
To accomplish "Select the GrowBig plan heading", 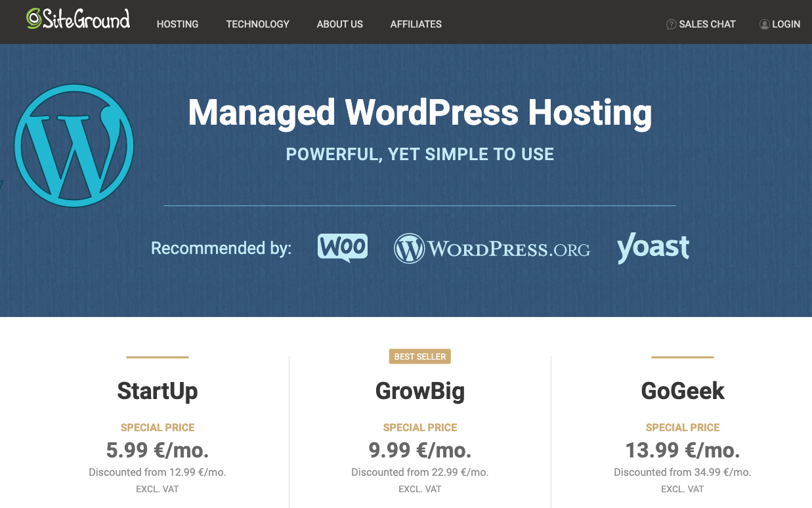I will pos(419,391).
